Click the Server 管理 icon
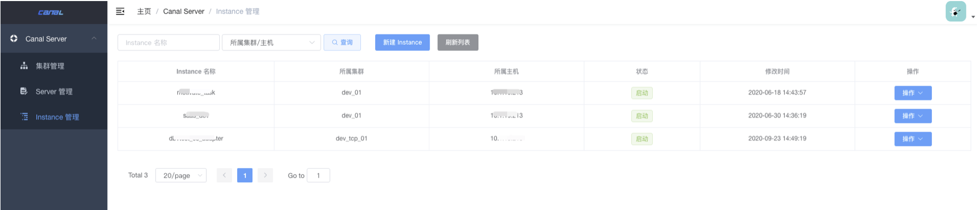This screenshot has width=980, height=210. [x=24, y=91]
